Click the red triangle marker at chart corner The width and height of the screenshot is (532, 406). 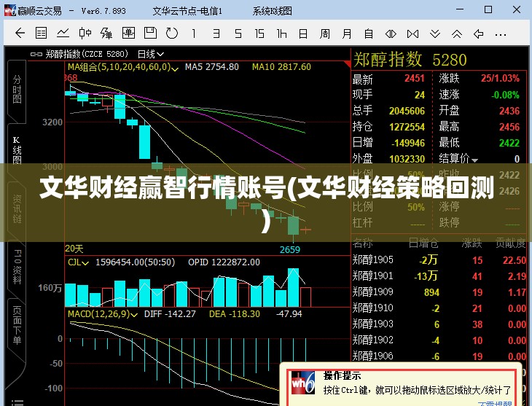tap(347, 64)
